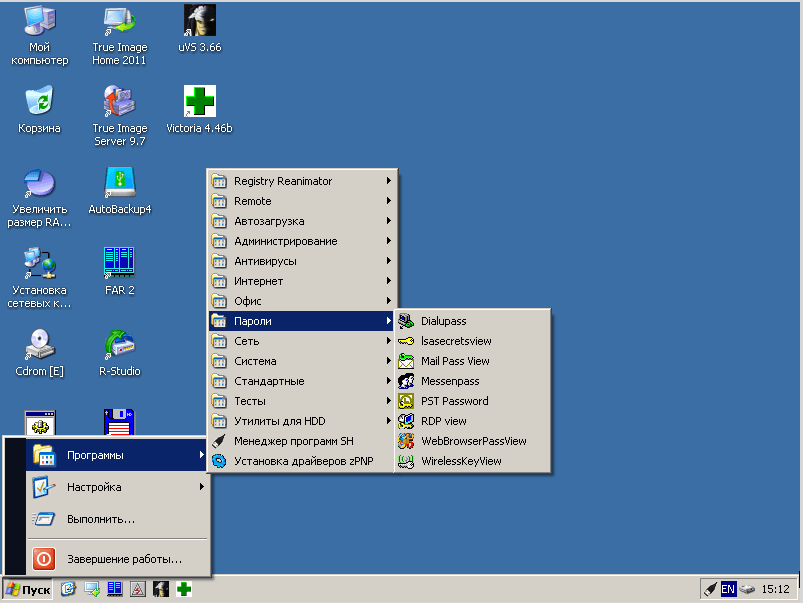Launch Victoria 4.46b desktop icon
This screenshot has width=803, height=603.
(x=200, y=110)
